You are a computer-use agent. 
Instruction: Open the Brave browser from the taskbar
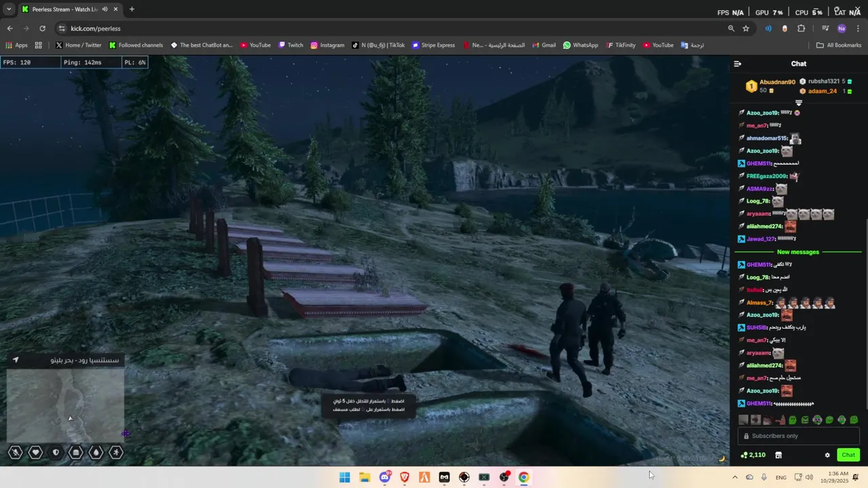pyautogui.click(x=405, y=477)
